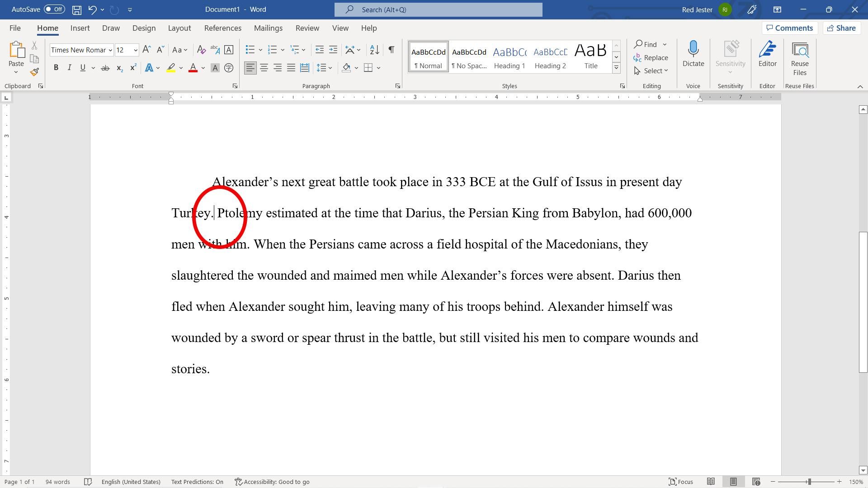Switch to the References ribbon tab

[222, 28]
